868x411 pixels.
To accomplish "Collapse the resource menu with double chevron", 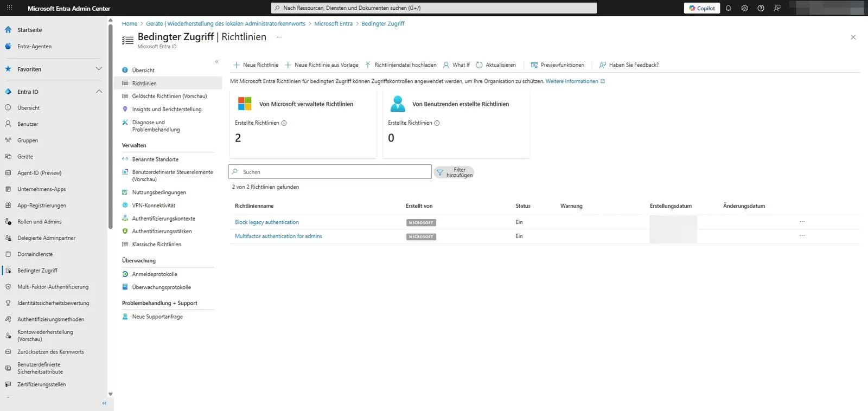I will [x=216, y=62].
